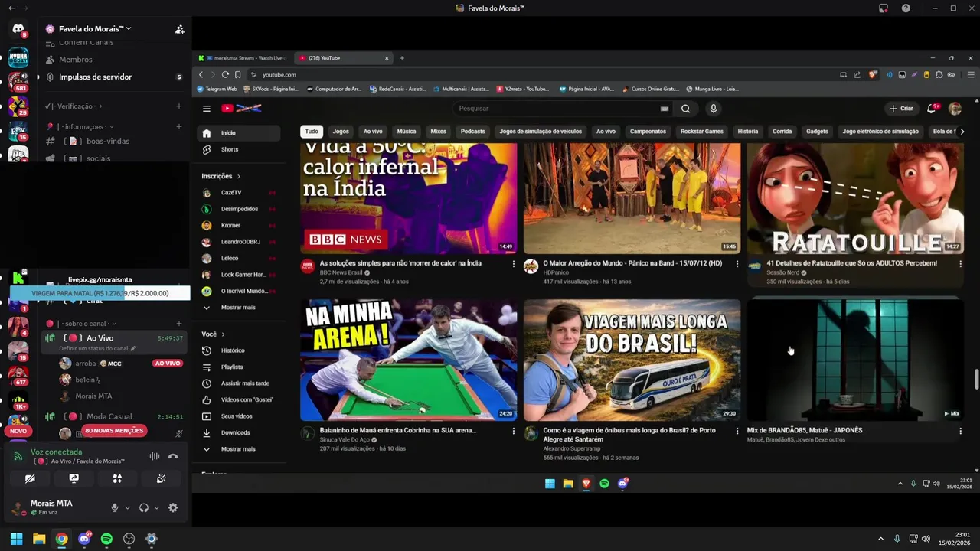Open the headphone output options arrow
Viewport: 980px width, 551px height.
156,507
